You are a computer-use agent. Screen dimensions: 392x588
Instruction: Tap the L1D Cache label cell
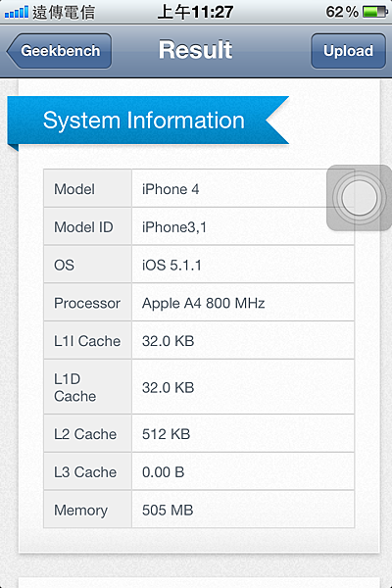[x=87, y=387]
